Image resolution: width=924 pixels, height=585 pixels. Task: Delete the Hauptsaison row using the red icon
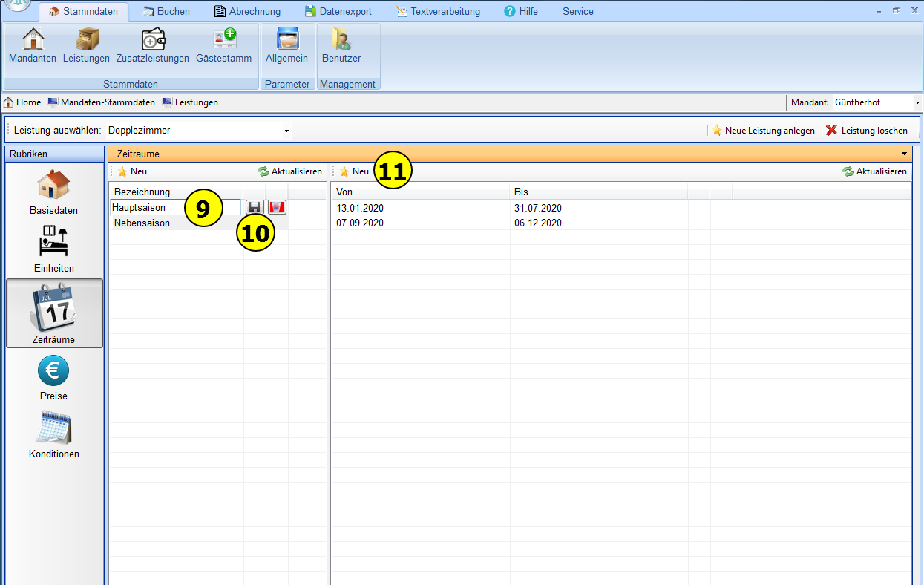pos(277,208)
